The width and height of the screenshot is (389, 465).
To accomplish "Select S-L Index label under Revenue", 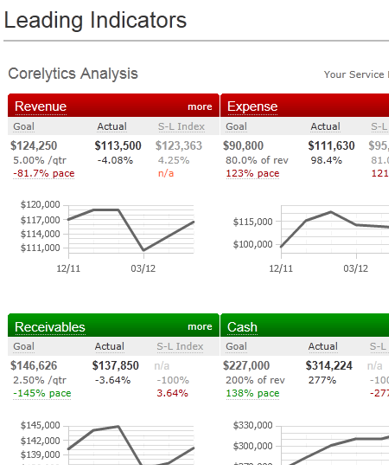I will coord(181,127).
